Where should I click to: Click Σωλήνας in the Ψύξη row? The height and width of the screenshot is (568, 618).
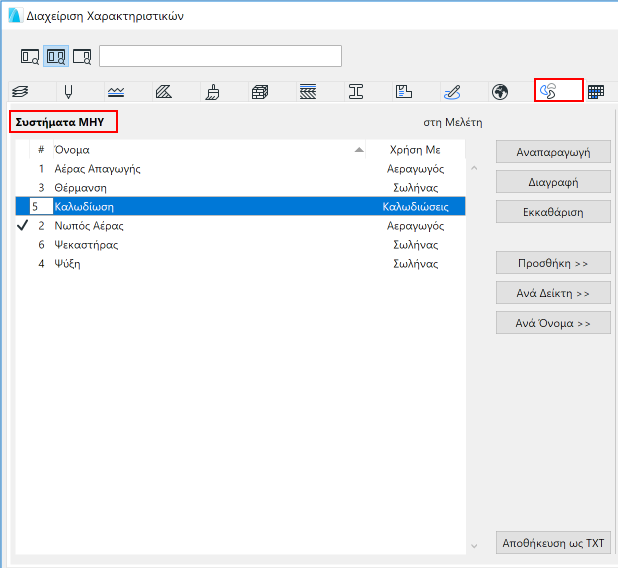[415, 263]
